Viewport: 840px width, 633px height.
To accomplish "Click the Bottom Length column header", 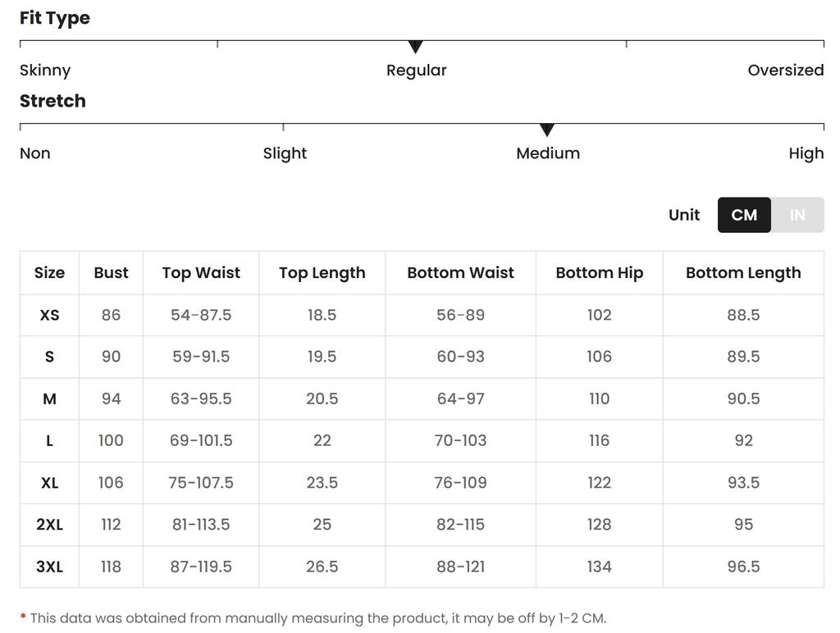I will click(743, 272).
